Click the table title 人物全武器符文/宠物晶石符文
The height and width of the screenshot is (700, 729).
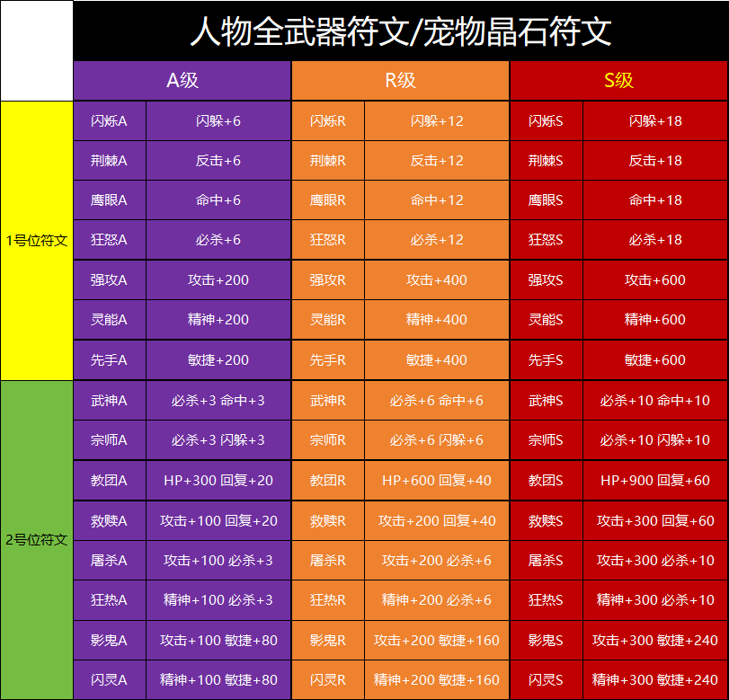pos(401,29)
